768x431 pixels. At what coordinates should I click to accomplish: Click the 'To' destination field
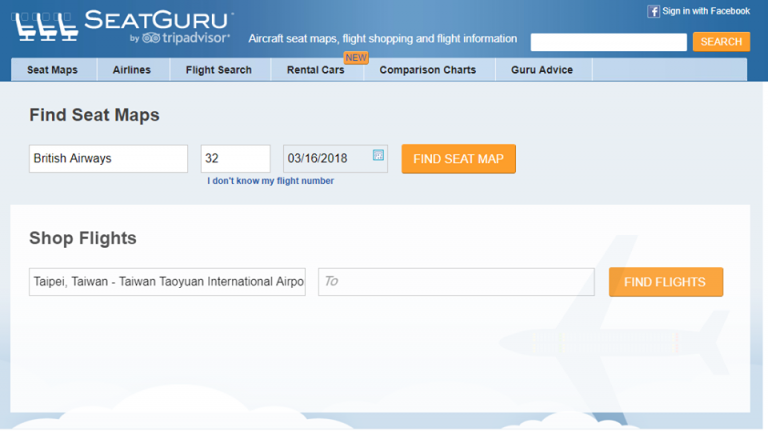click(456, 282)
